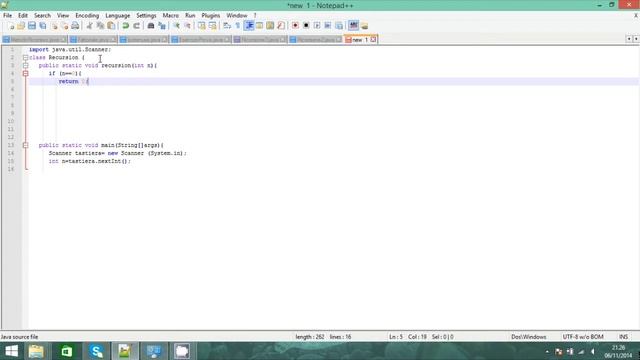Cut selection with the scissors icon
Image resolution: width=640 pixels, height=360 pixels.
(x=89, y=26)
